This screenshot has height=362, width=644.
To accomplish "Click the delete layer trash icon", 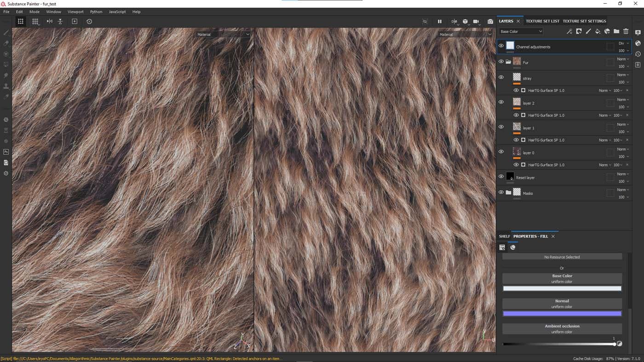I will 626,31.
